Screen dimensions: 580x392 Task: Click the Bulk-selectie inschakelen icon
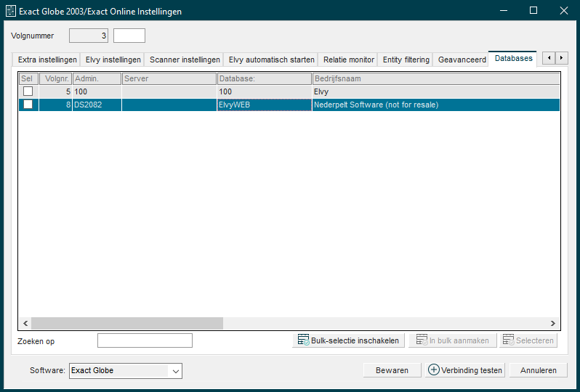304,340
